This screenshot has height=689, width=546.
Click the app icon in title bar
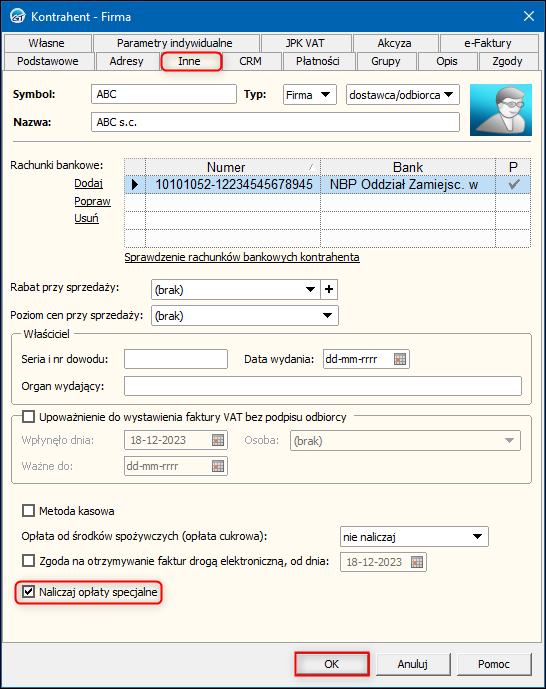(18, 17)
